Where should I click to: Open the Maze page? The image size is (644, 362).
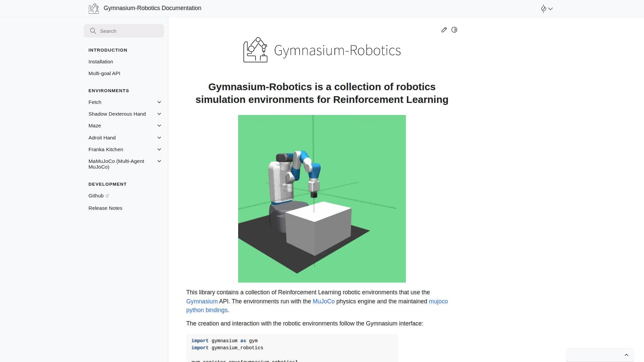(95, 126)
